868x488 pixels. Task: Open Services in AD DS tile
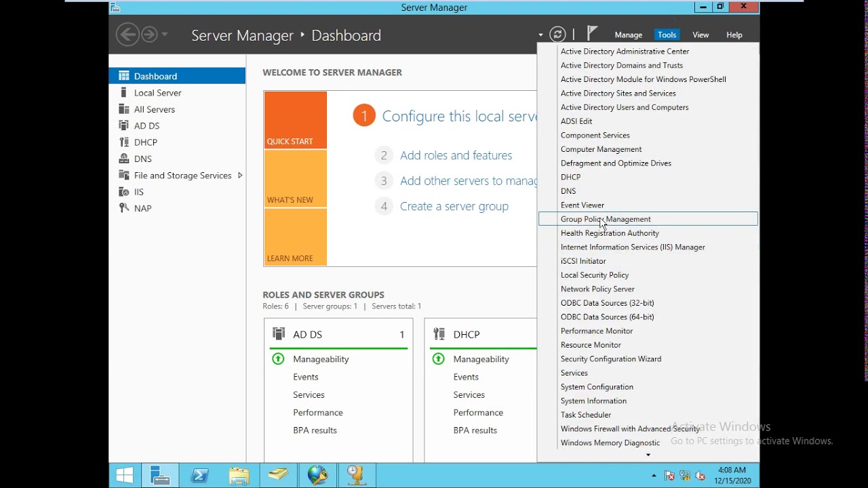click(x=309, y=394)
